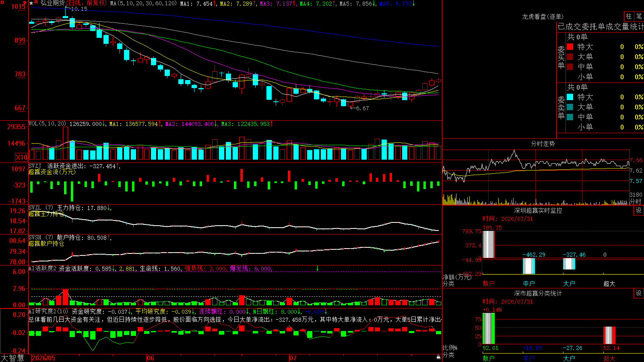
Task: Open settings 设 for 深市超赢分类统计
Action: (639, 293)
